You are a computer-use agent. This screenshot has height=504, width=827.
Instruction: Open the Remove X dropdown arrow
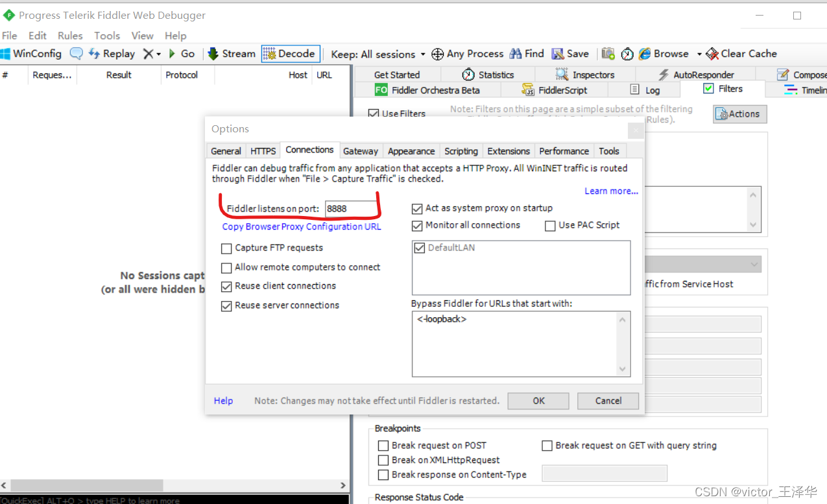(158, 54)
